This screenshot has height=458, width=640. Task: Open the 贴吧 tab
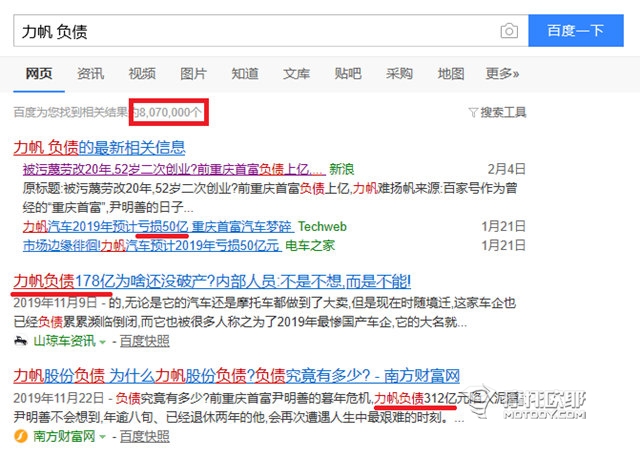[x=348, y=73]
